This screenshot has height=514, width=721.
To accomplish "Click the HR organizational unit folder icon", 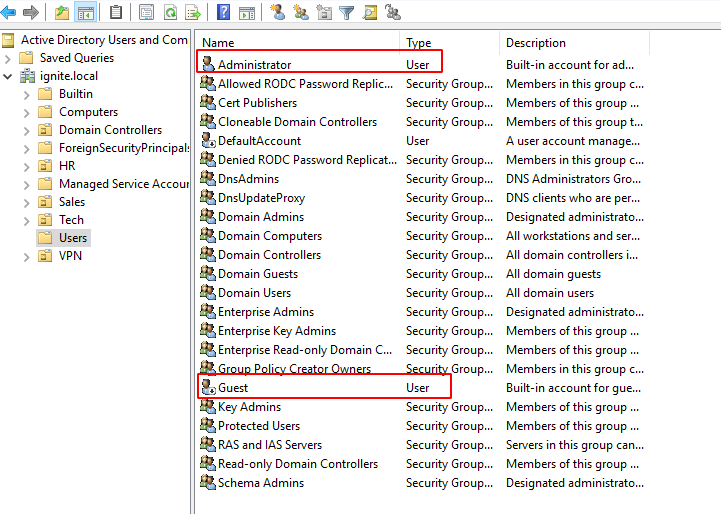I will (x=45, y=166).
